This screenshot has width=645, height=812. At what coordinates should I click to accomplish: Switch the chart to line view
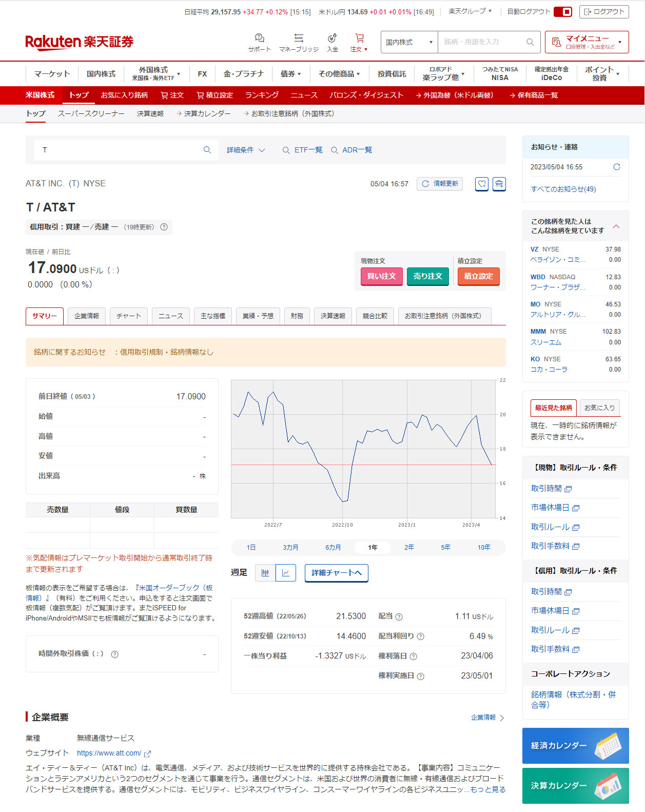click(x=286, y=573)
